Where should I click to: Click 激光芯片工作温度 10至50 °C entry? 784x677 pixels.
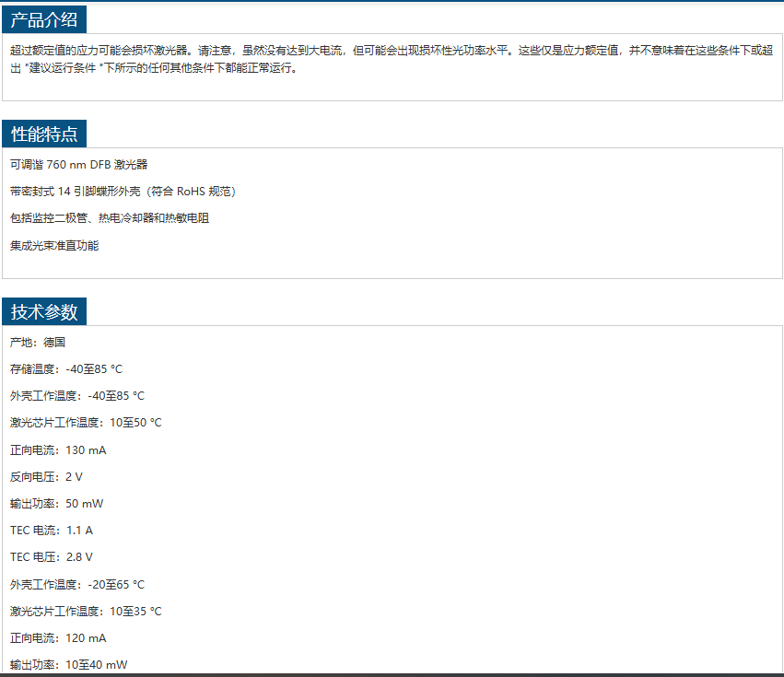tap(86, 423)
